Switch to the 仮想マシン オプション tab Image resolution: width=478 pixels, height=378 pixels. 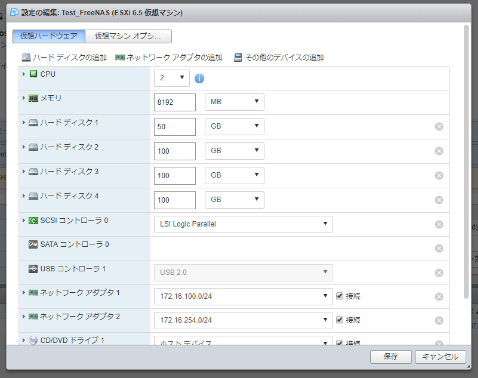[128, 36]
